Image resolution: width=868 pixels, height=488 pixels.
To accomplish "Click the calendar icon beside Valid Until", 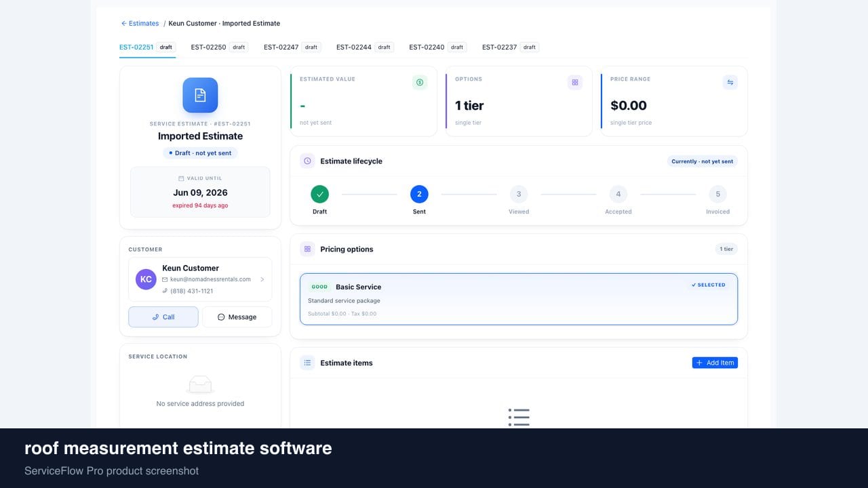I will click(x=181, y=178).
